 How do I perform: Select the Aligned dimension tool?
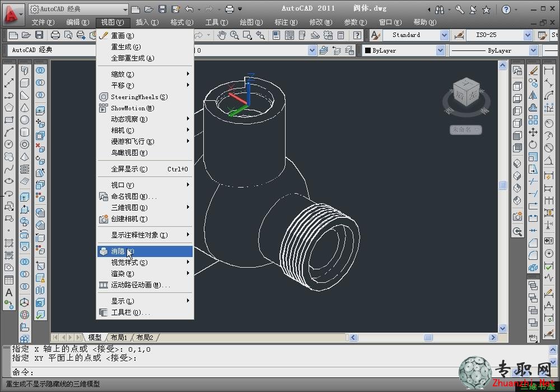(x=549, y=83)
